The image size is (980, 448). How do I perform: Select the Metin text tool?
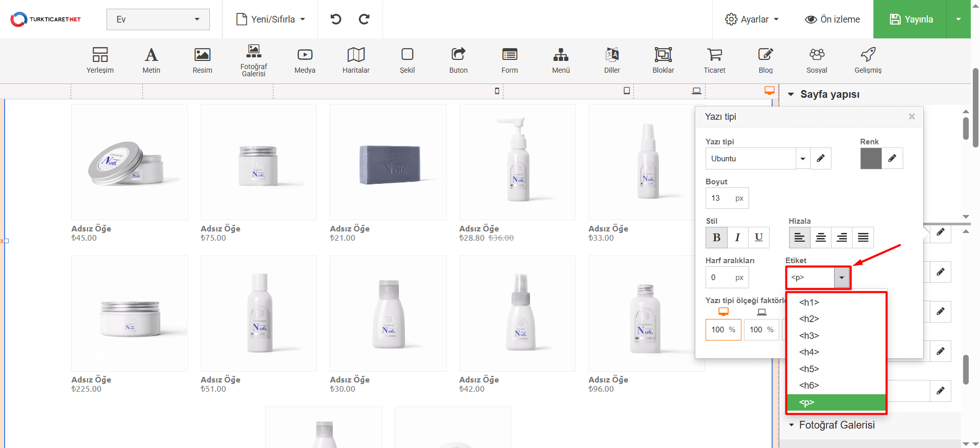click(151, 60)
